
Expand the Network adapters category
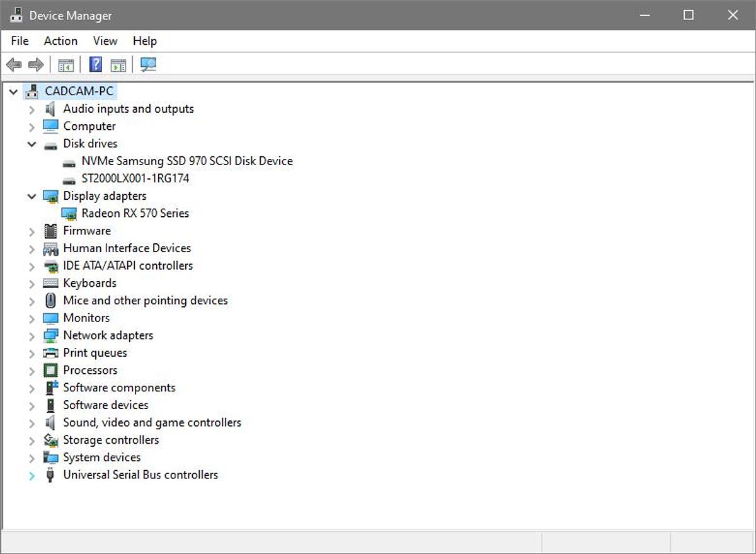point(31,336)
